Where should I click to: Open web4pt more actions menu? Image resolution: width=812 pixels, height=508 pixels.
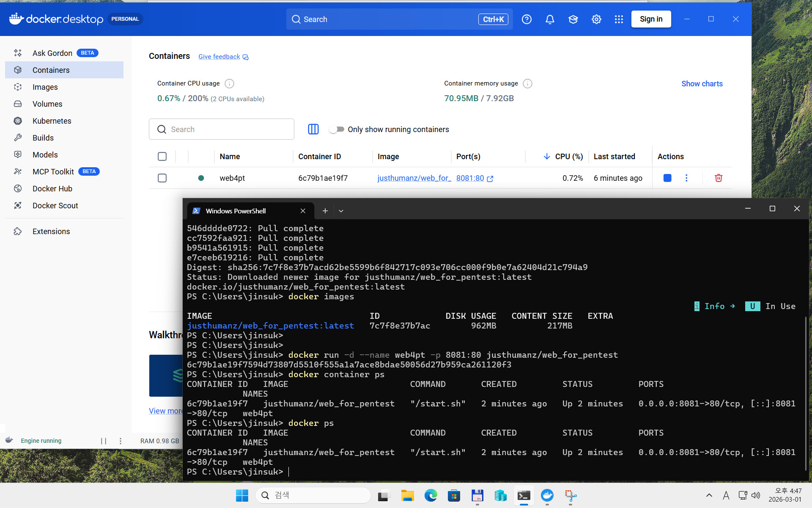click(686, 178)
